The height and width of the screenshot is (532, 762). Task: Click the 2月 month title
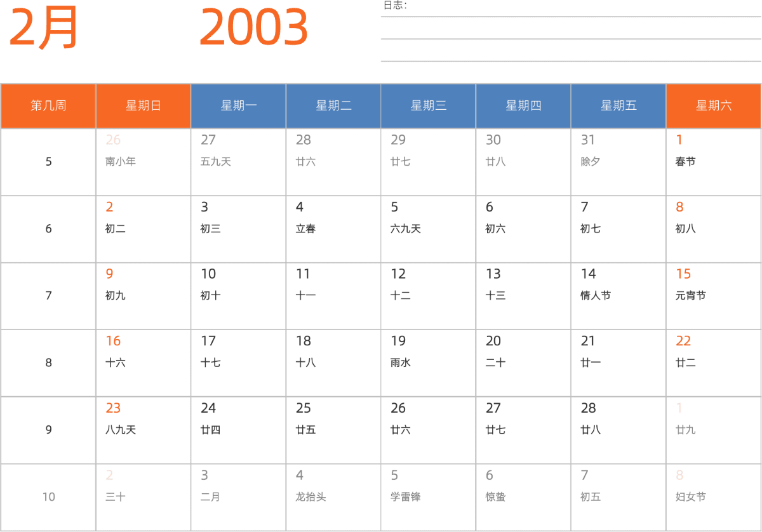coord(44,28)
